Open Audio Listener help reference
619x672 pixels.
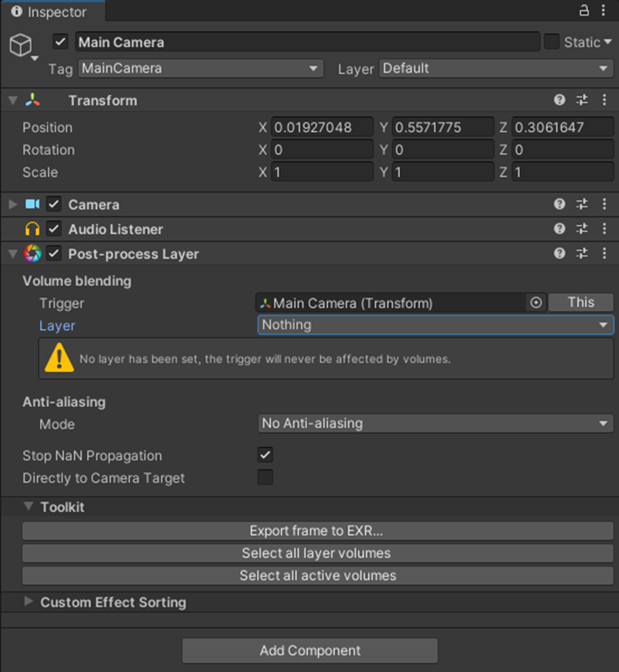point(560,229)
